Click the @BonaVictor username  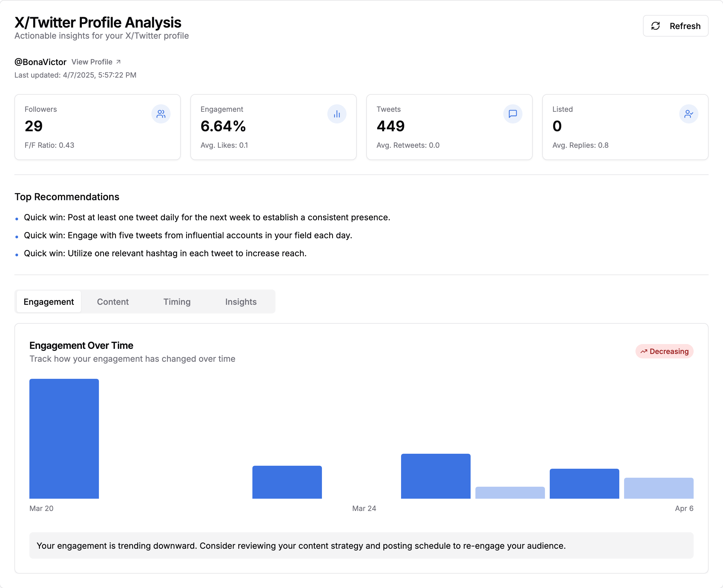pos(40,62)
